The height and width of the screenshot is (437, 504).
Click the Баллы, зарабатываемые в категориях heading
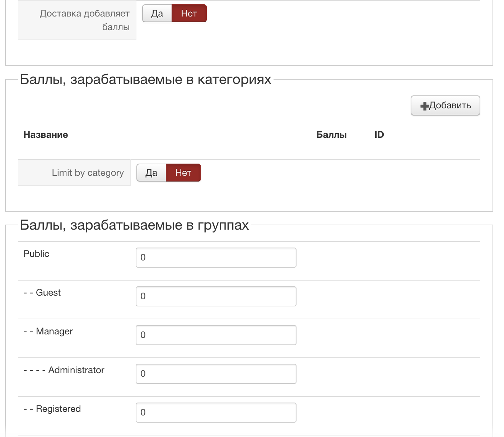(x=145, y=79)
